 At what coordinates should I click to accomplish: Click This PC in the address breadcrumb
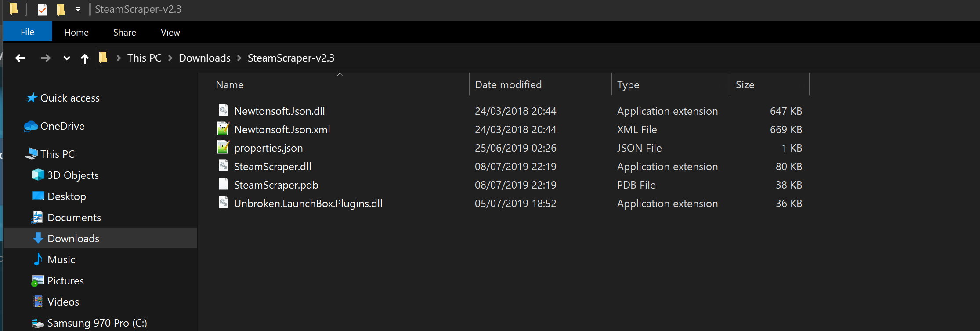coord(145,58)
